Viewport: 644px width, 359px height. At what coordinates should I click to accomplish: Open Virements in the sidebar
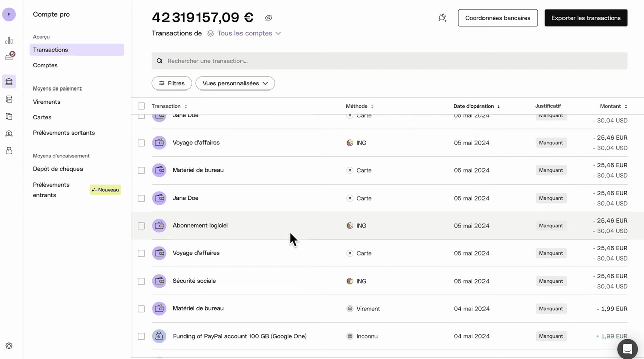tap(47, 102)
